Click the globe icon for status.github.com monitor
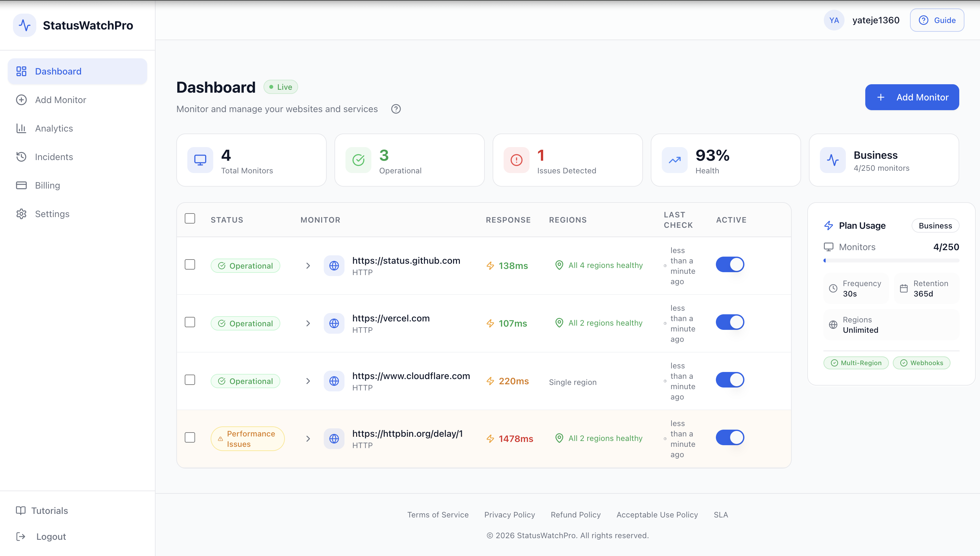980x556 pixels. pos(334,266)
